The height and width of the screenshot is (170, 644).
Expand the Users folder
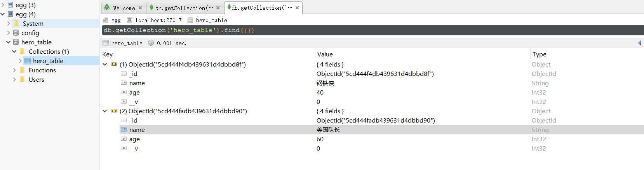tap(14, 80)
